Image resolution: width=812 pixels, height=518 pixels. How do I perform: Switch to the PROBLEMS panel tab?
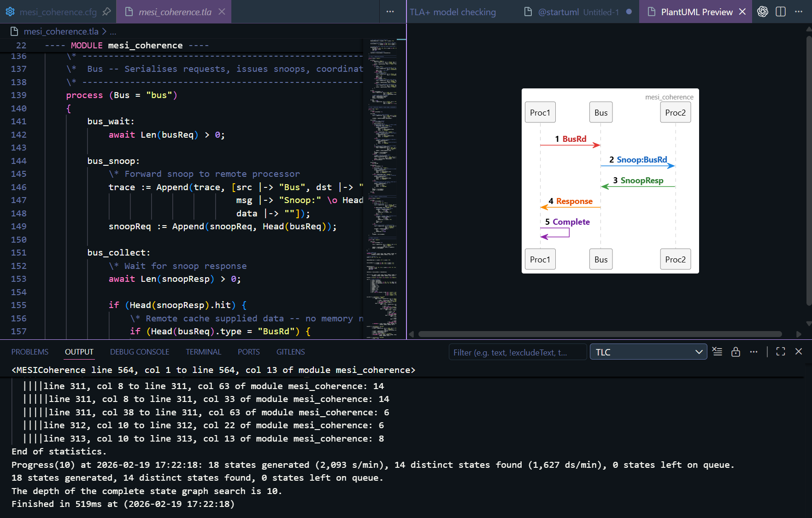pyautogui.click(x=30, y=352)
